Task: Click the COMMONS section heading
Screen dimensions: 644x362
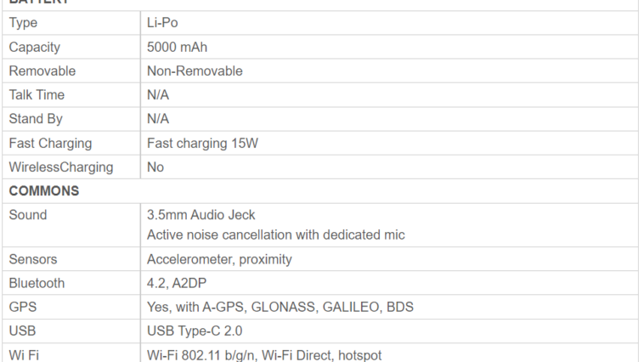Action: (x=44, y=190)
